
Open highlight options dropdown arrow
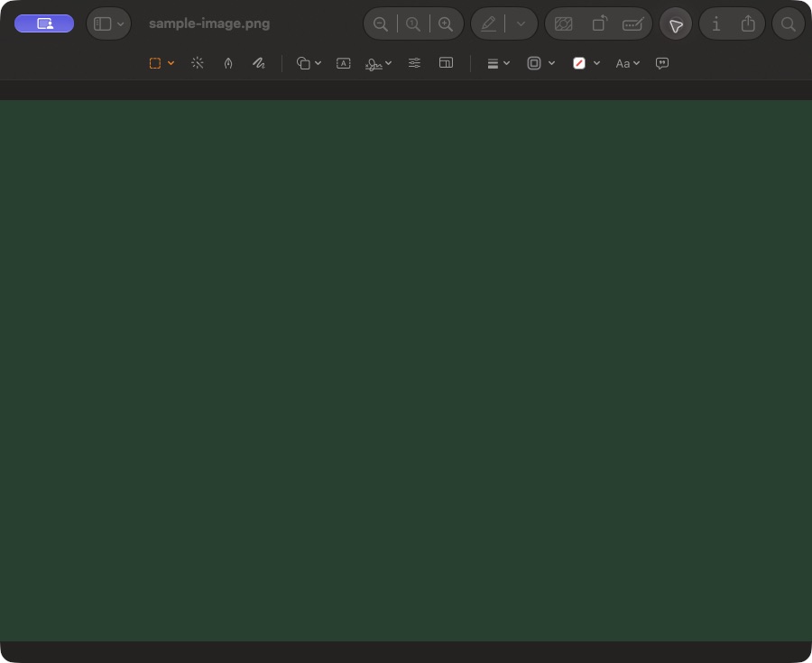[x=521, y=23]
